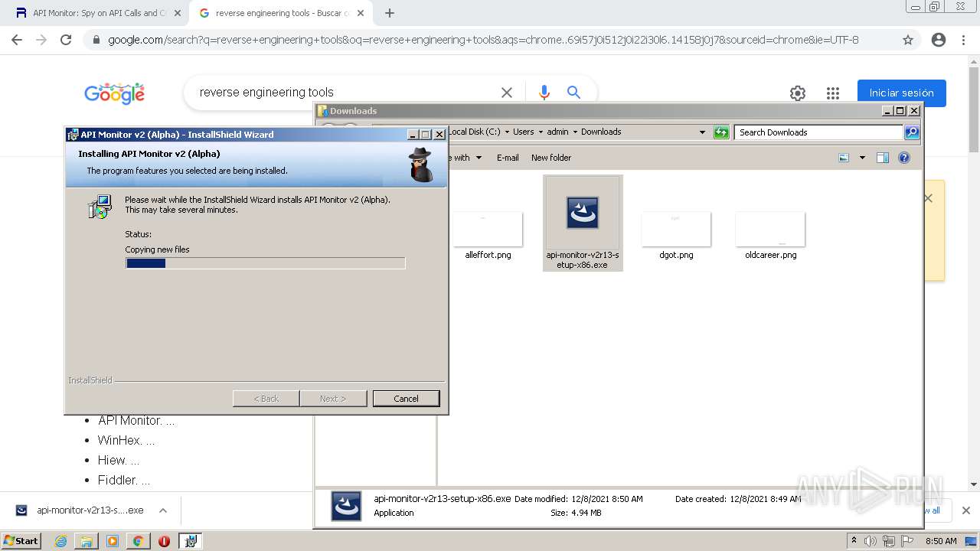Close the API Monitor browser tab

(177, 13)
